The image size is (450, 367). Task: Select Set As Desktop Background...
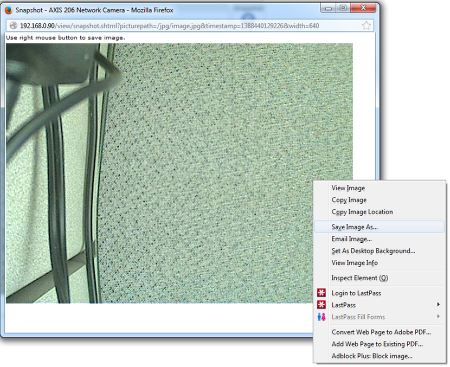click(x=373, y=251)
